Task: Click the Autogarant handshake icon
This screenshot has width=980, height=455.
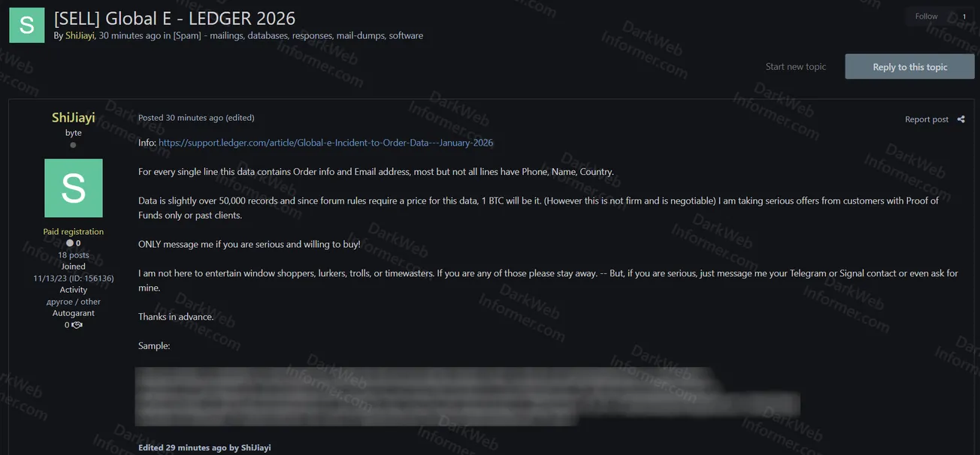Action: pyautogui.click(x=77, y=325)
